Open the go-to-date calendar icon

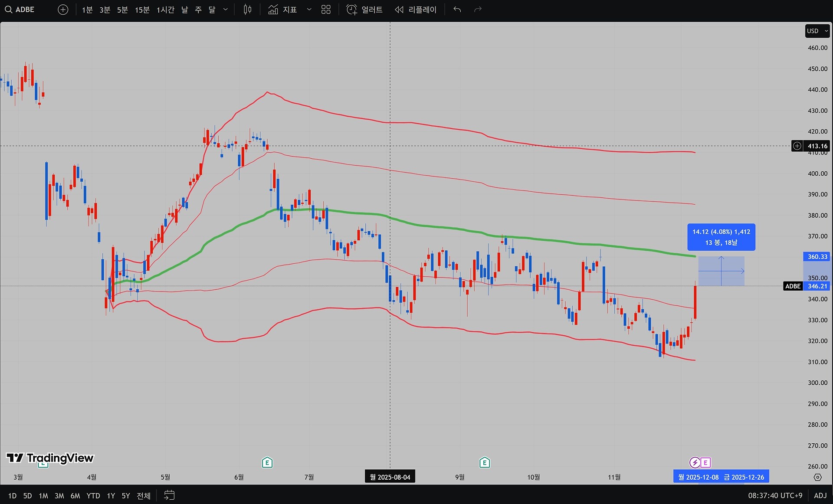point(169,495)
